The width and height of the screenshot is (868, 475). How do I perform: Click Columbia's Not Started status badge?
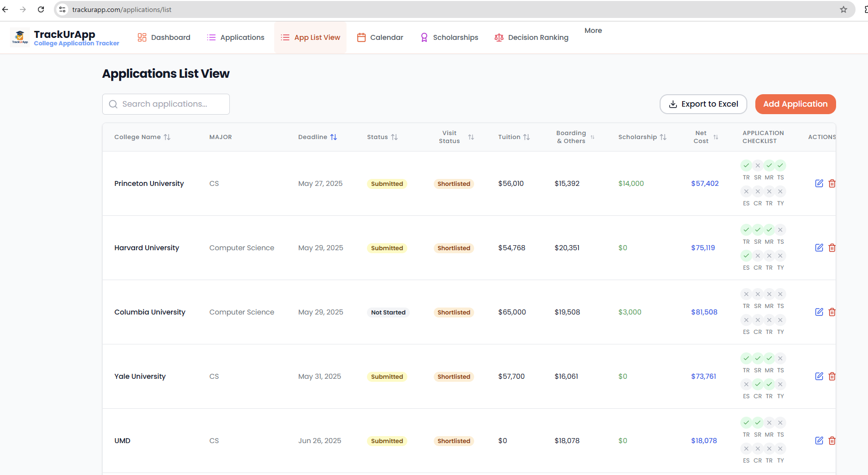pos(388,313)
